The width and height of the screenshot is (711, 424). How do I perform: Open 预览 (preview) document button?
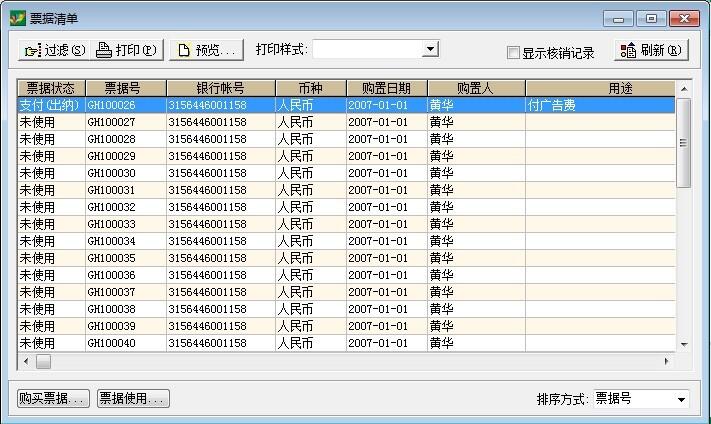click(207, 50)
